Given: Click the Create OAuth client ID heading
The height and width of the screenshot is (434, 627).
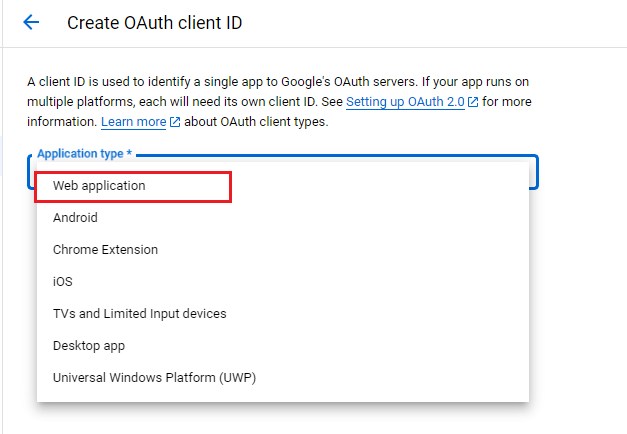Looking at the screenshot, I should (154, 23).
